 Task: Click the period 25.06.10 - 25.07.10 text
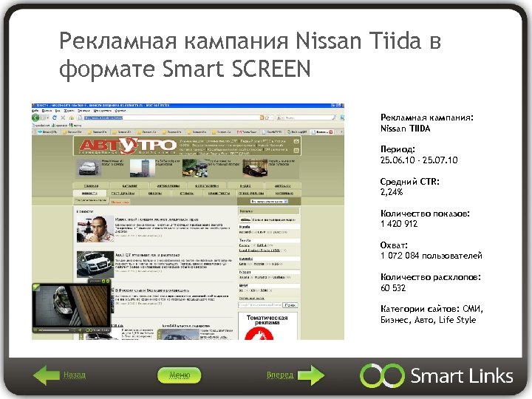point(419,160)
